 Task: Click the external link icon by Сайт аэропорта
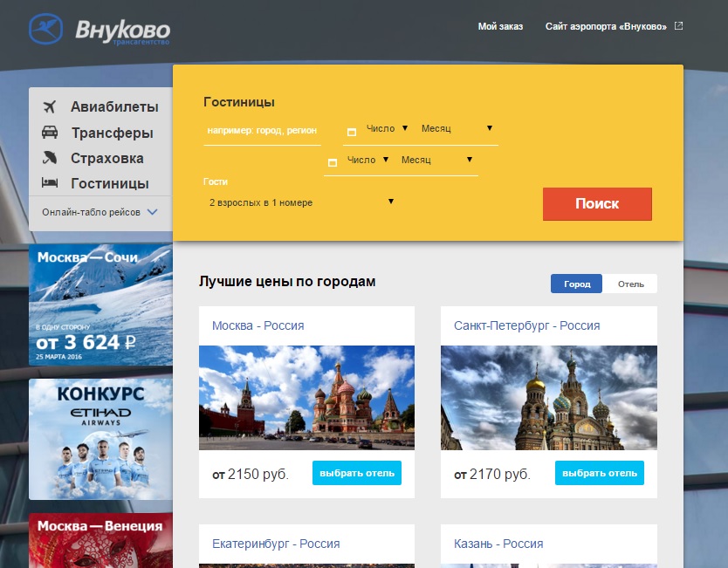[679, 26]
